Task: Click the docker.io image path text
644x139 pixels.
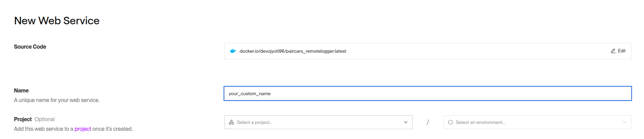Action: click(x=293, y=51)
